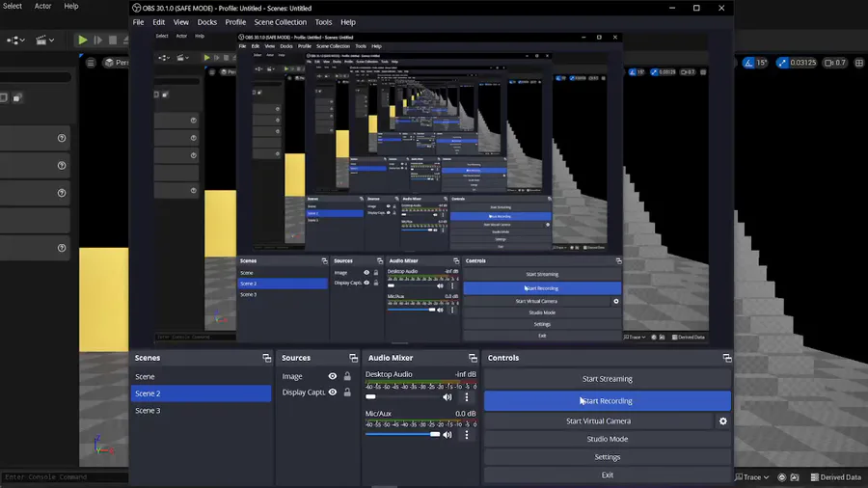Open OBS Settings from Controls
The width and height of the screenshot is (868, 488).
pyautogui.click(x=608, y=457)
